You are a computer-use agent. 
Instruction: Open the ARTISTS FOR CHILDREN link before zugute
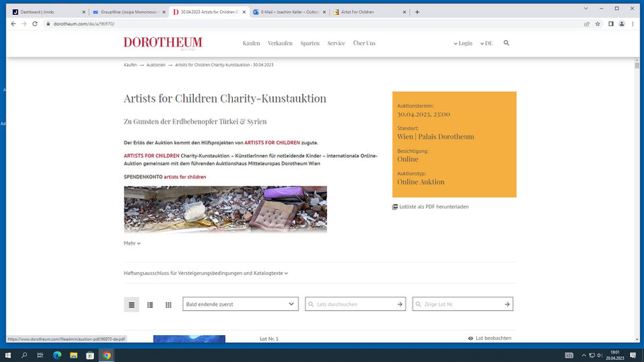point(272,143)
